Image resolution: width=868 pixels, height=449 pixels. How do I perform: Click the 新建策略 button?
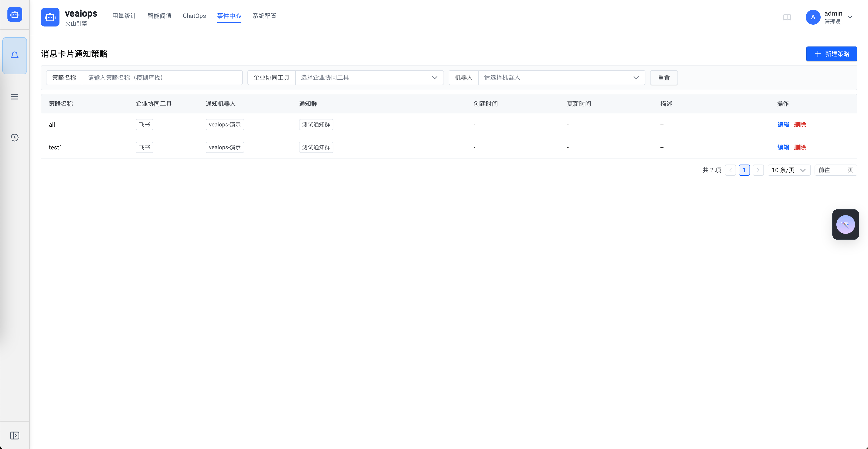tap(831, 54)
